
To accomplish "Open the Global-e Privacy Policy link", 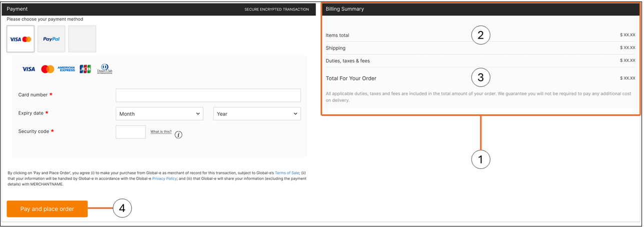I will (165, 178).
